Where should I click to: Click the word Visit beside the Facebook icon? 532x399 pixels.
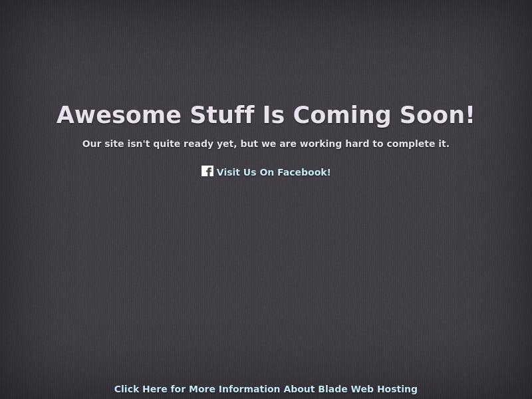click(x=228, y=172)
